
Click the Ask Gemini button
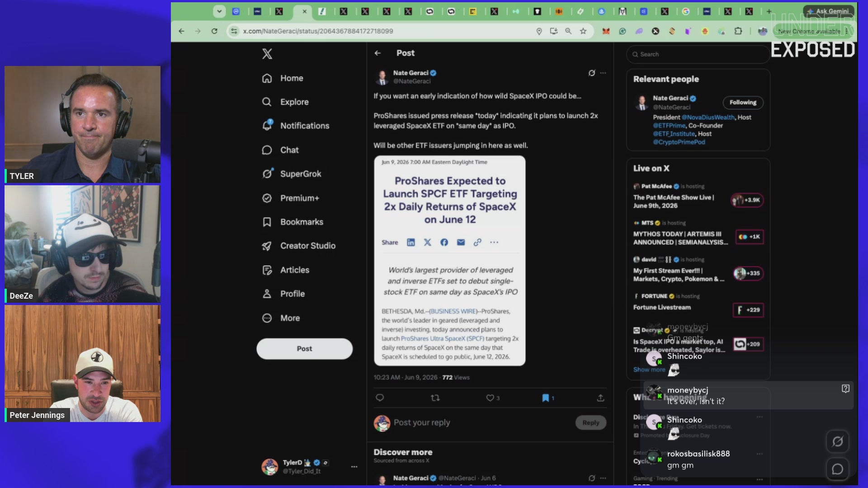click(x=828, y=11)
